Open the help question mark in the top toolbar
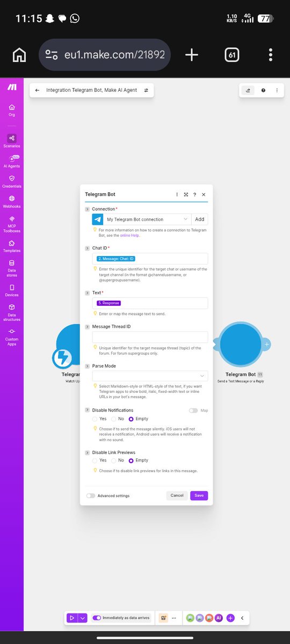The image size is (290, 644). tap(263, 90)
